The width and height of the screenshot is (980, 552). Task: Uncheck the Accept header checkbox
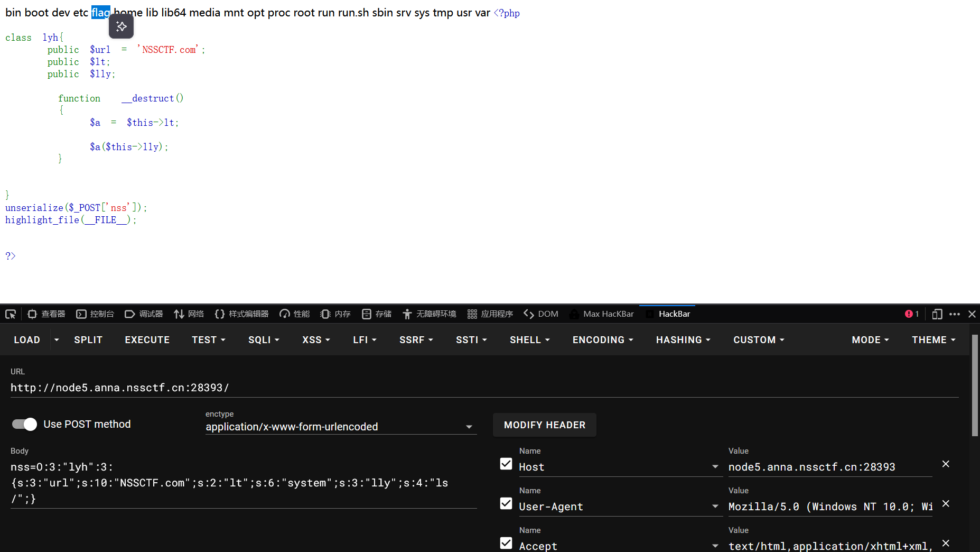tap(506, 543)
